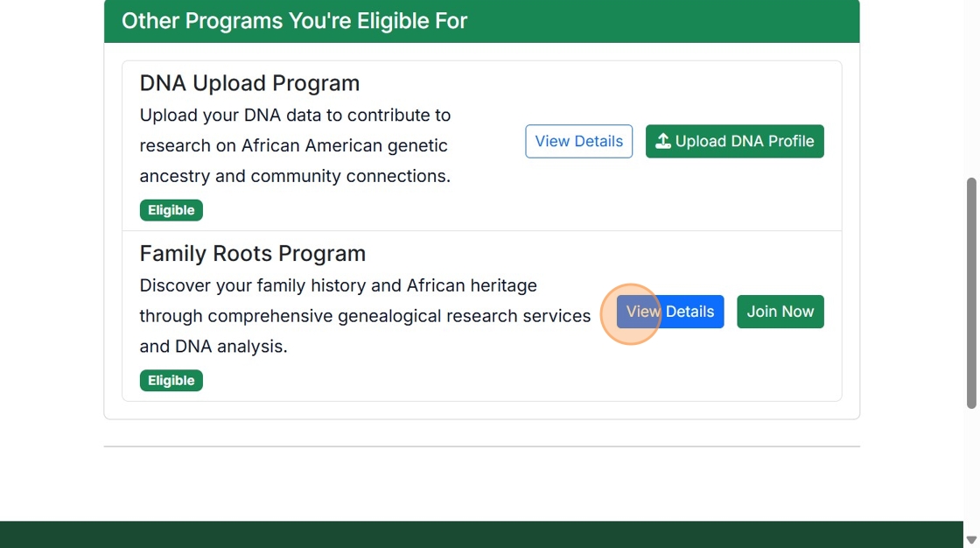This screenshot has height=548, width=980.
Task: Click the DNA Upload Program description text
Action: (x=295, y=145)
